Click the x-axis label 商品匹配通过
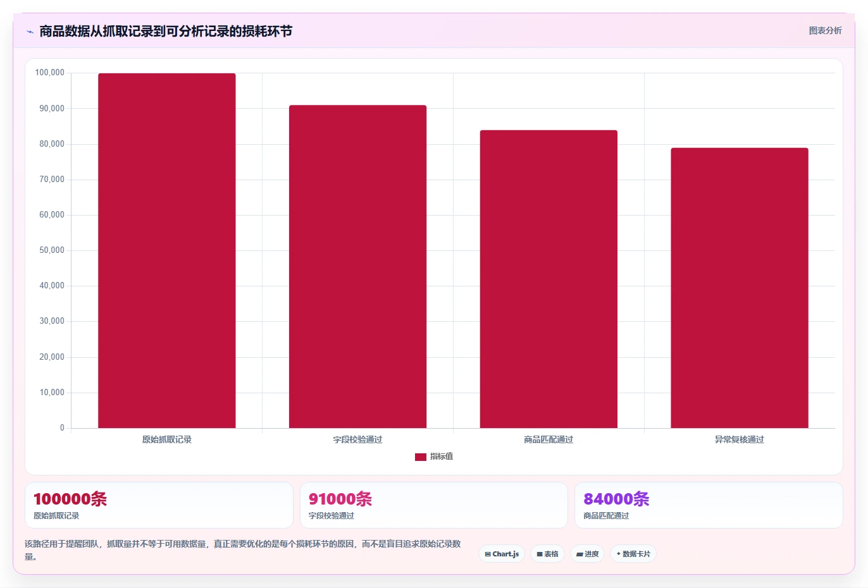The width and height of the screenshot is (868, 588). [549, 439]
